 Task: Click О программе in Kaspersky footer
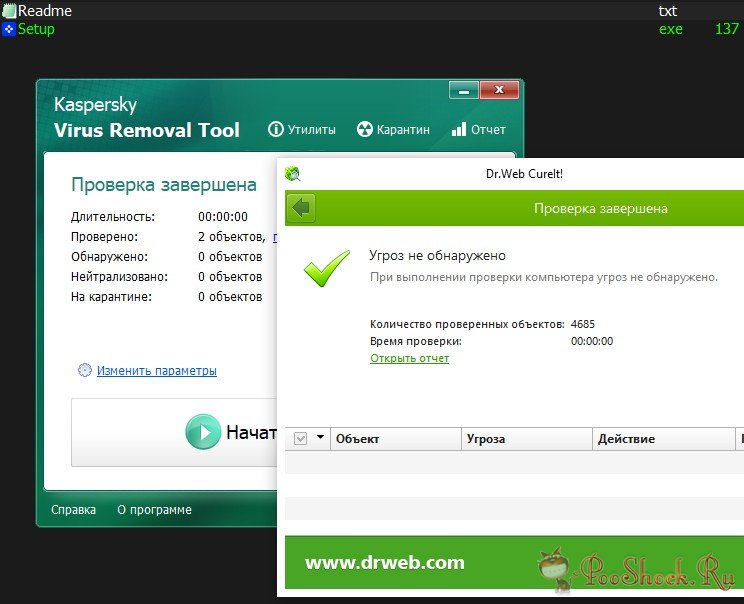point(154,510)
